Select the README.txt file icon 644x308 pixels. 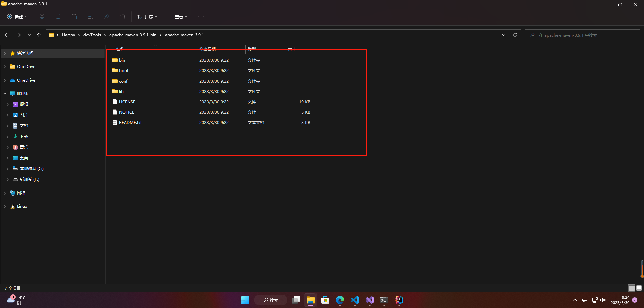click(115, 122)
